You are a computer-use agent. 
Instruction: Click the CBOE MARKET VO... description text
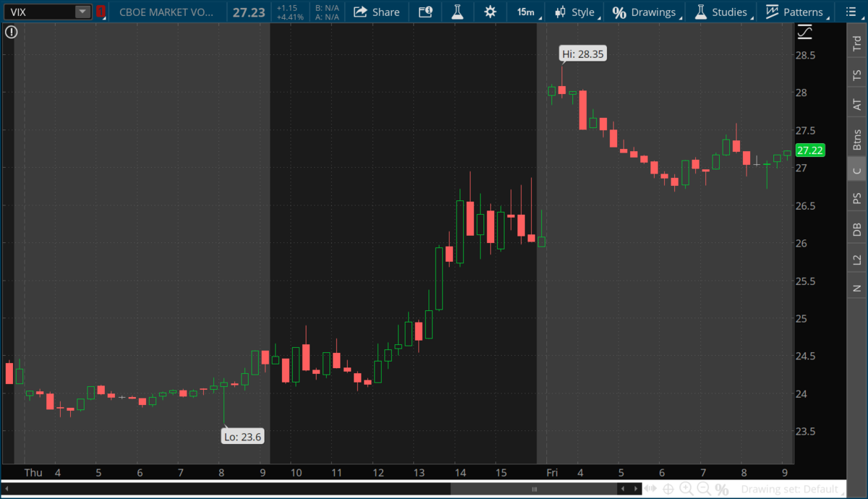[x=167, y=12]
